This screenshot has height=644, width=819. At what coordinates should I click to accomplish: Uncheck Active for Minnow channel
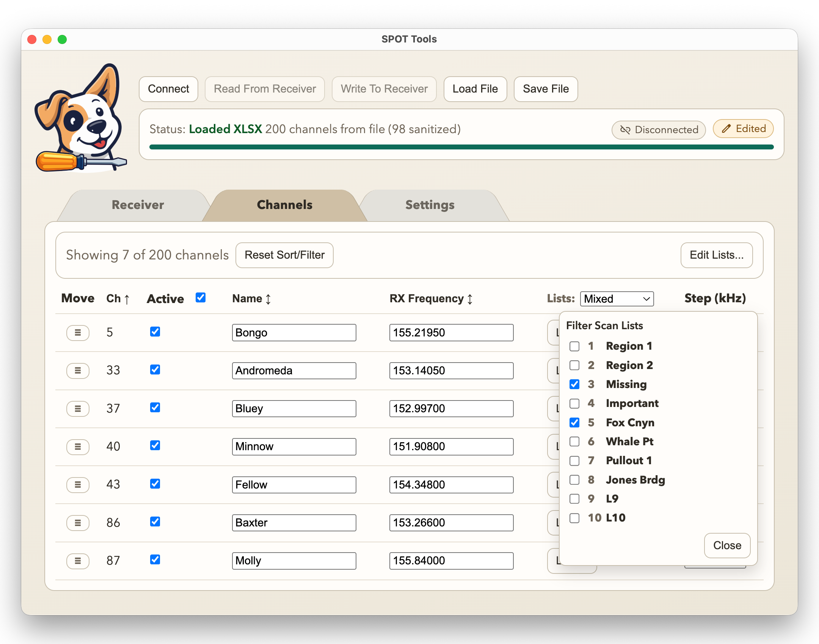(155, 446)
